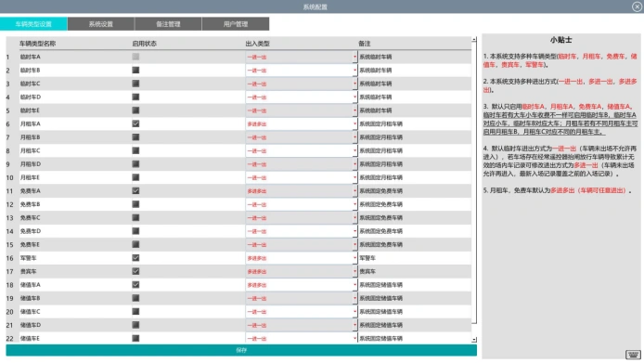Image resolution: width=644 pixels, height=363 pixels.
Task: Expand the 临时车B 出入类型 dropdown
Action: click(354, 71)
